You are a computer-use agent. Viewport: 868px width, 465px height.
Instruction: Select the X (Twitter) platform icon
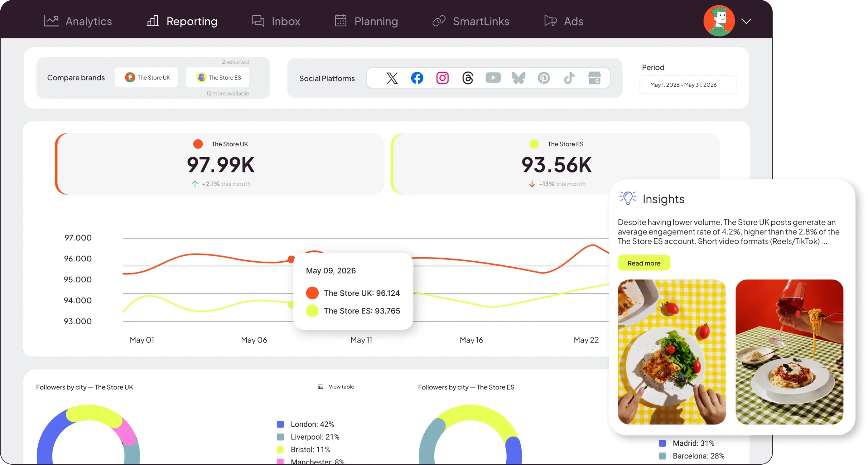[392, 78]
